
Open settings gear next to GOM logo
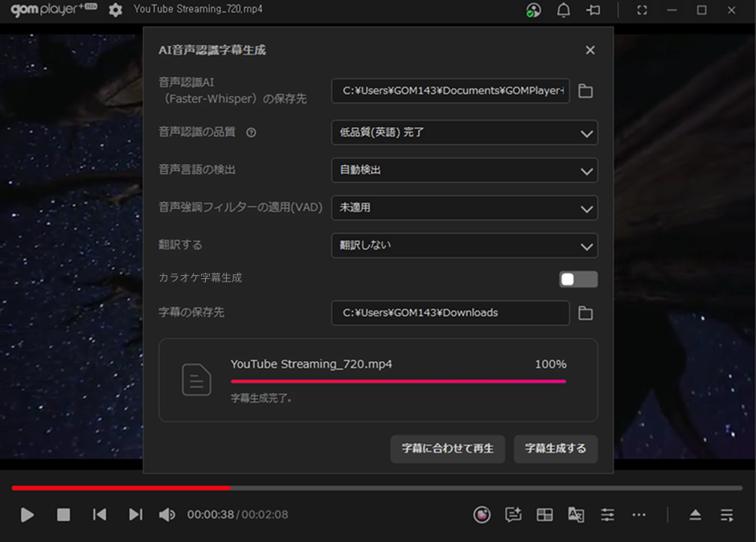(x=116, y=10)
